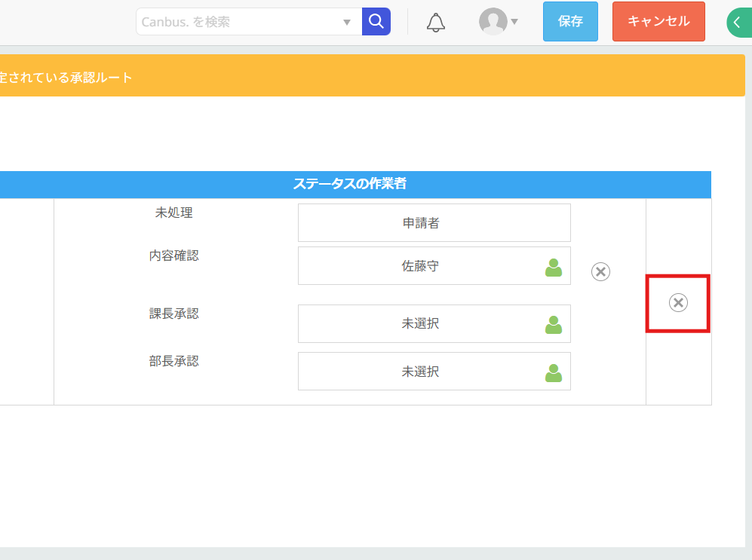752x560 pixels.
Task: Click the Canbus. search input field
Action: pos(238,22)
